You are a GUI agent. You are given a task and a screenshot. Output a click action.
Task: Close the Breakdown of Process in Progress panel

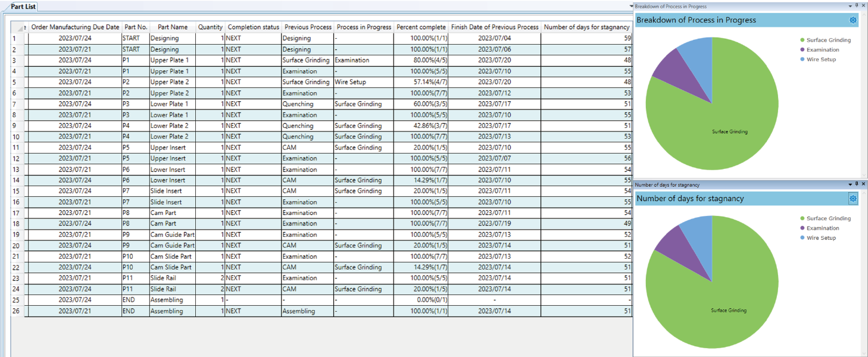click(x=863, y=6)
